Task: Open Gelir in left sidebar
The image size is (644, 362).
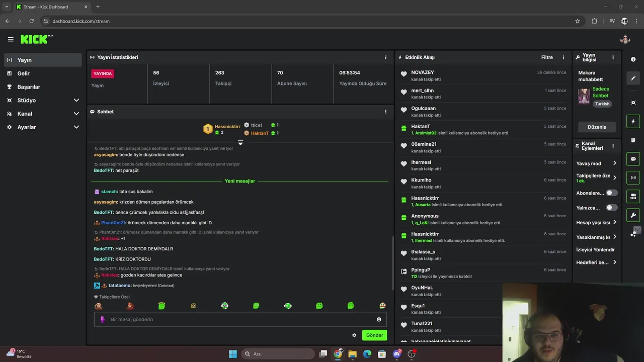Action: 43,73
